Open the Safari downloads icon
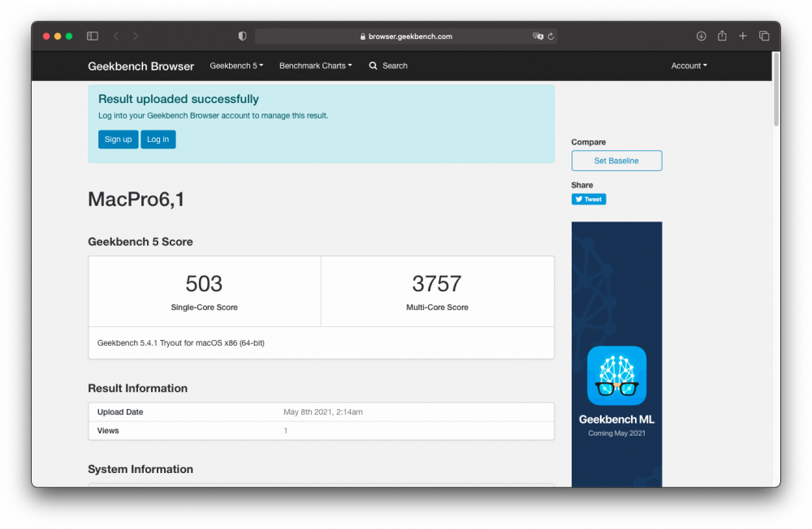This screenshot has width=812, height=529. pos(702,36)
